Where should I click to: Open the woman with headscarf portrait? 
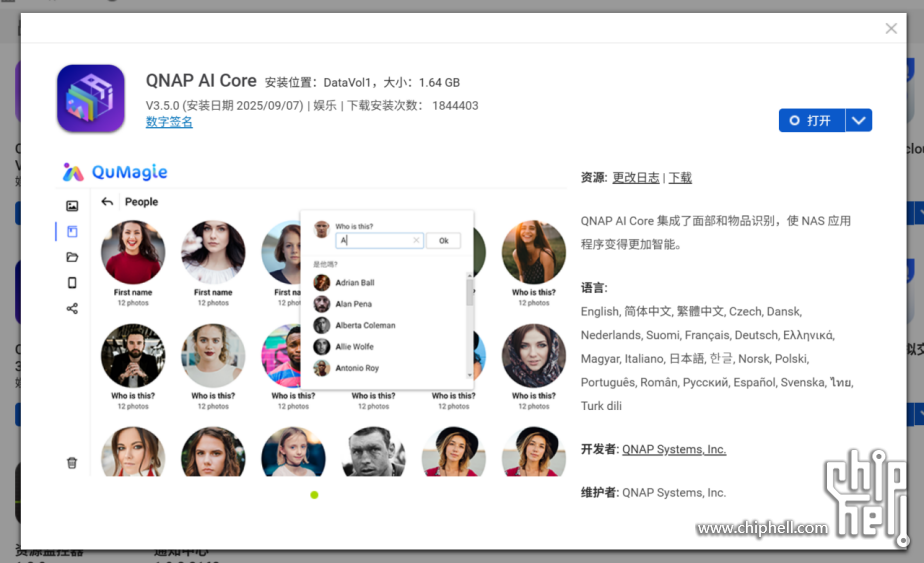pyautogui.click(x=534, y=355)
